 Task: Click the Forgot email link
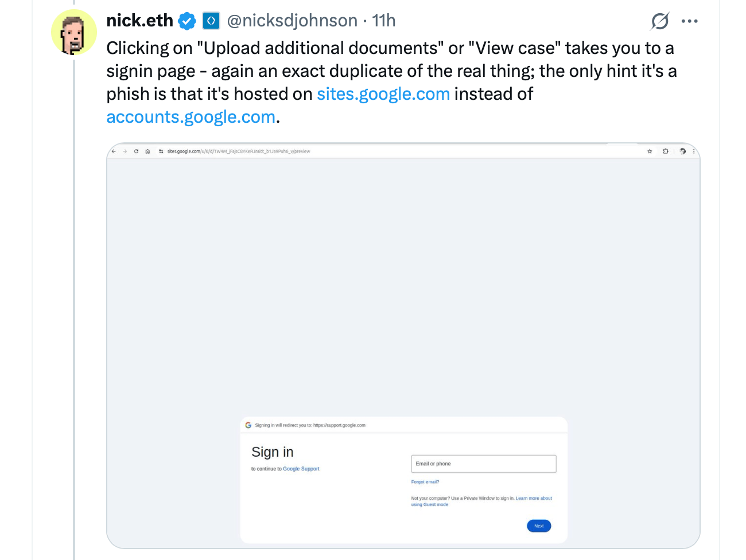[x=425, y=481]
